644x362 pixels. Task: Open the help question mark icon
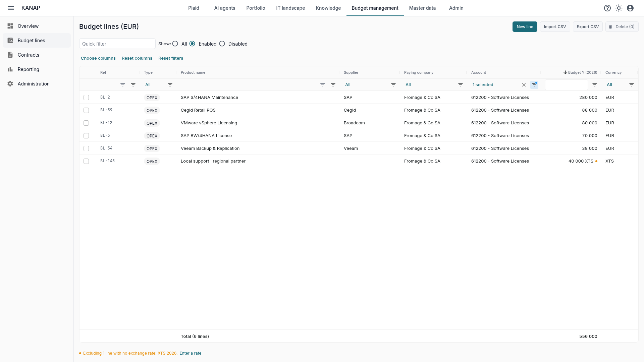(607, 8)
